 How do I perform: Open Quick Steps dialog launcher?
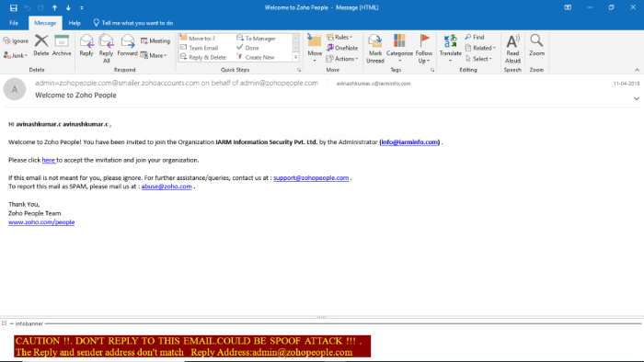(299, 70)
